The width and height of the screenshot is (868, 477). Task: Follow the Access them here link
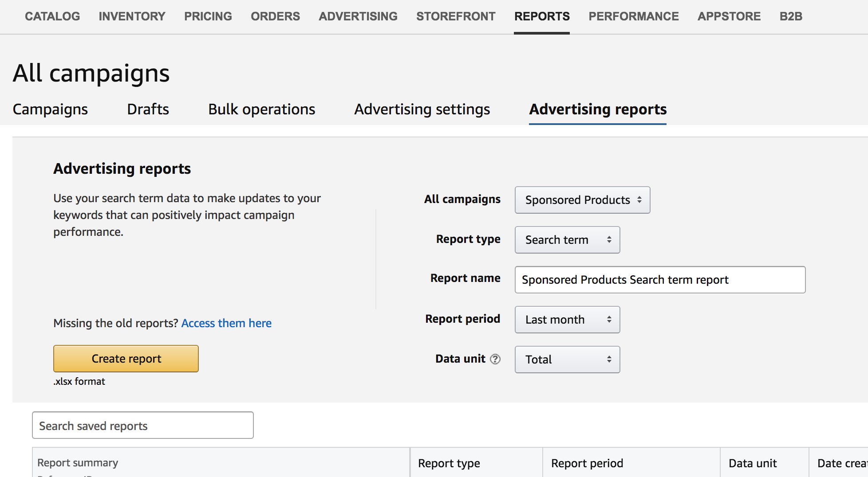(x=226, y=323)
